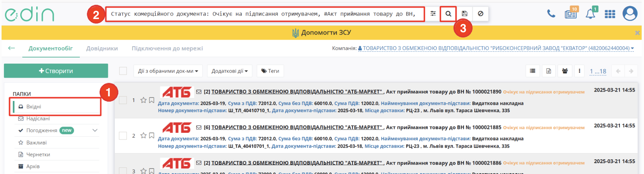Open the company selector dropdown
This screenshot has height=174, width=644.
click(x=496, y=48)
